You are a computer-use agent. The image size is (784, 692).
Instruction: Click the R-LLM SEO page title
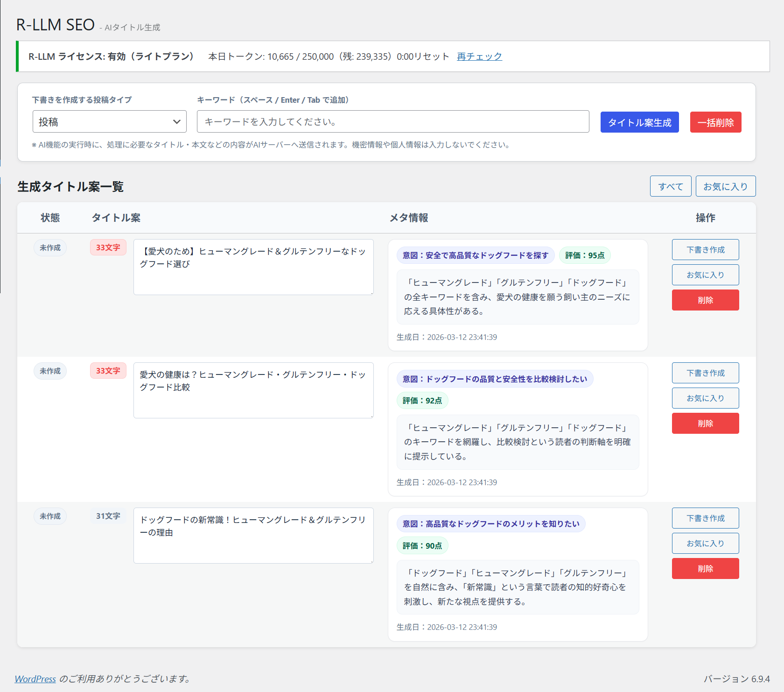(56, 25)
